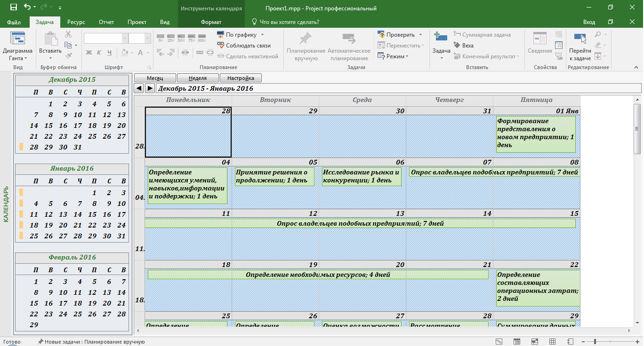Click the zoom slider handle in status bar
Image resolution: width=644 pixels, height=346 pixels.
(x=595, y=341)
